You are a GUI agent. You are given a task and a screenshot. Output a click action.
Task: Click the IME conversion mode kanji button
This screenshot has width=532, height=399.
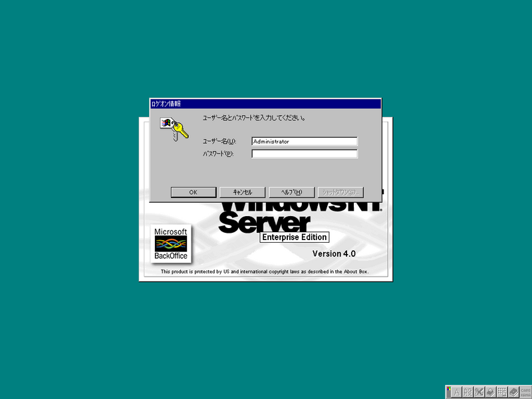468,392
